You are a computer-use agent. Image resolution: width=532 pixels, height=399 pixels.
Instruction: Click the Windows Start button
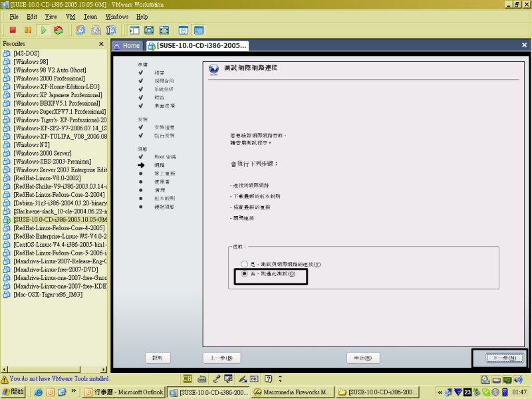[13, 392]
